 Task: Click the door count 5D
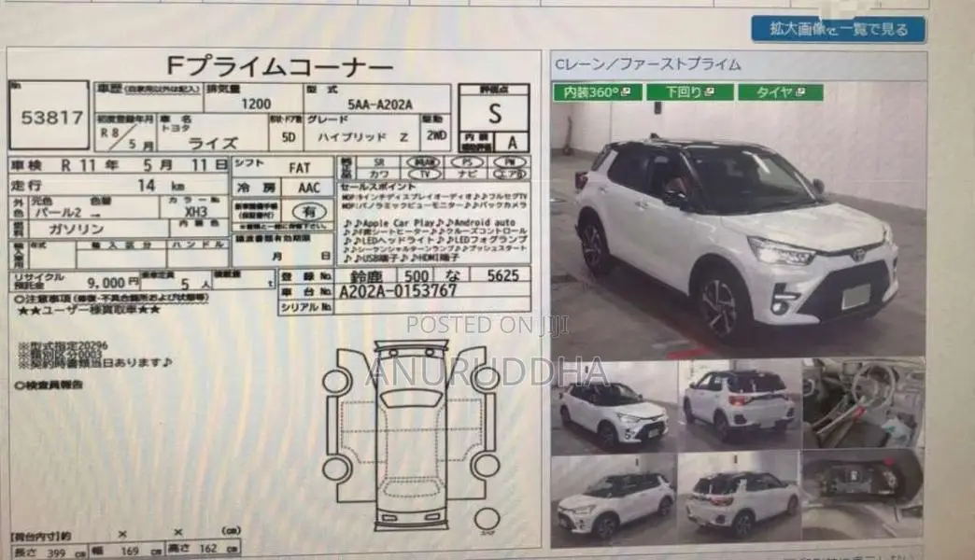(288, 137)
